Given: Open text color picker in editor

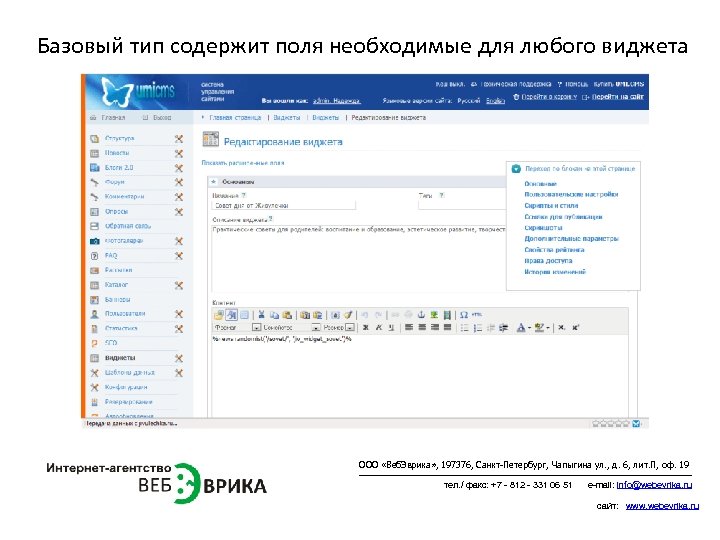Looking at the screenshot, I should point(523,327).
